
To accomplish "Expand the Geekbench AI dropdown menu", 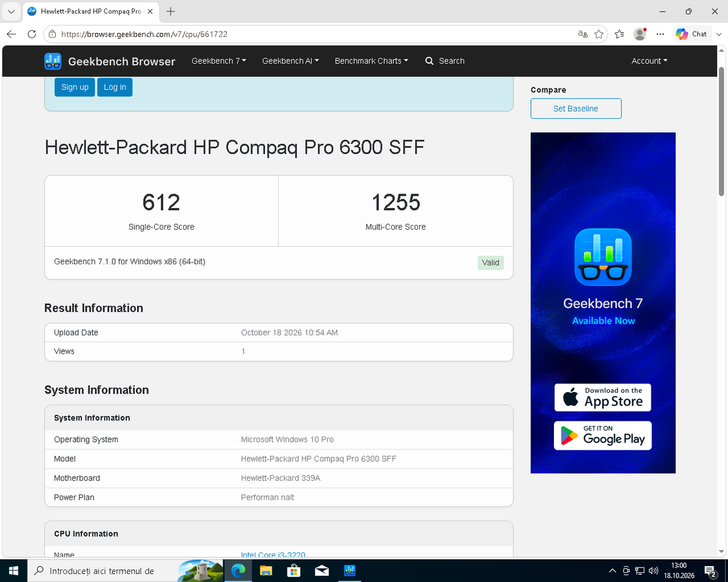I will pos(291,61).
